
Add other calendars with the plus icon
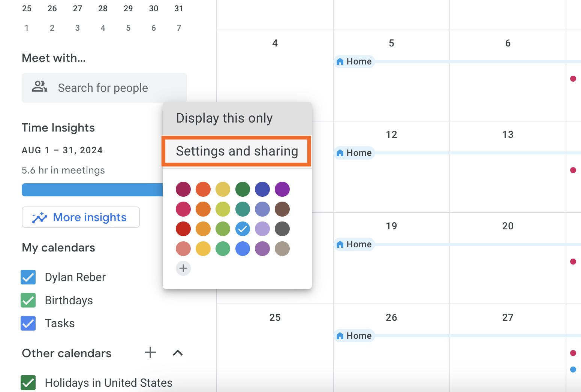(150, 353)
